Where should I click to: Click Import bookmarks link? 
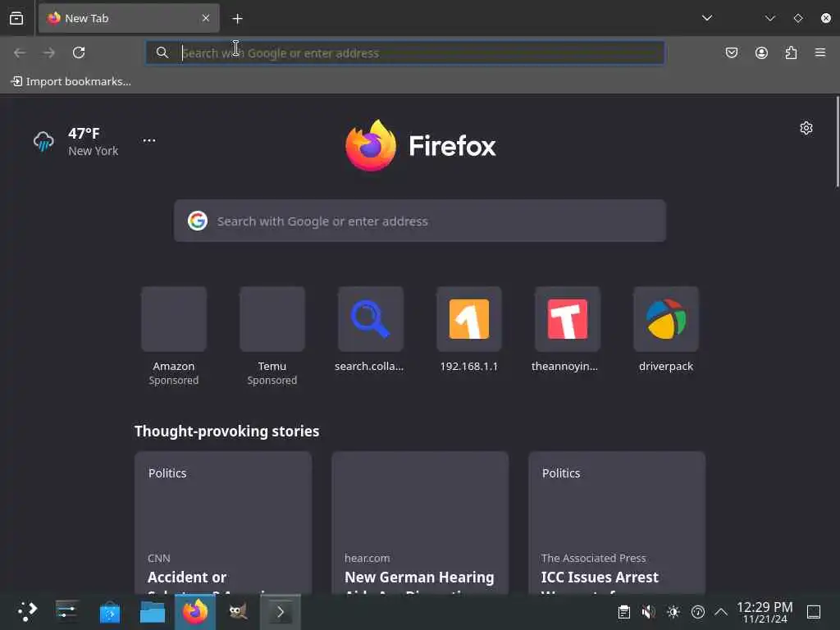(x=71, y=81)
